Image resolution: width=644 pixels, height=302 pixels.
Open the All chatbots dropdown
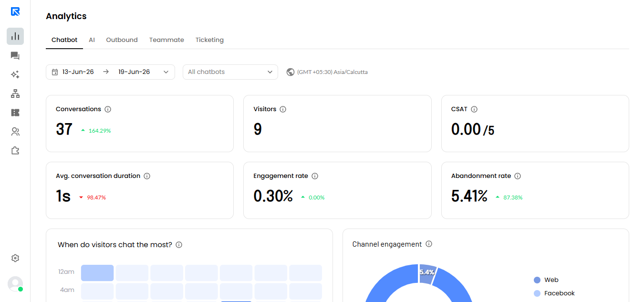(x=230, y=72)
